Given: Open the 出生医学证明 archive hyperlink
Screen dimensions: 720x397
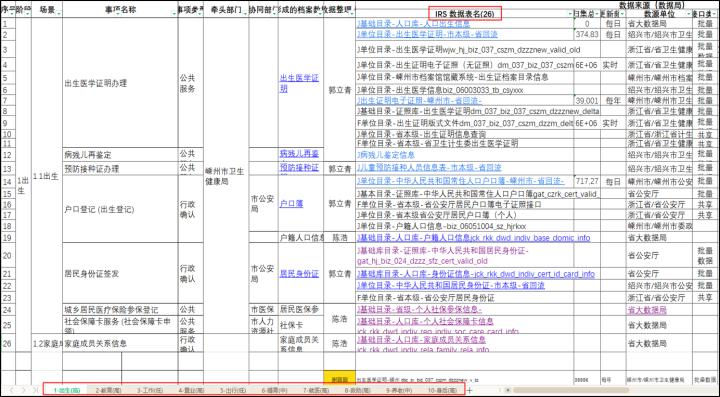Looking at the screenshot, I should click(299, 83).
